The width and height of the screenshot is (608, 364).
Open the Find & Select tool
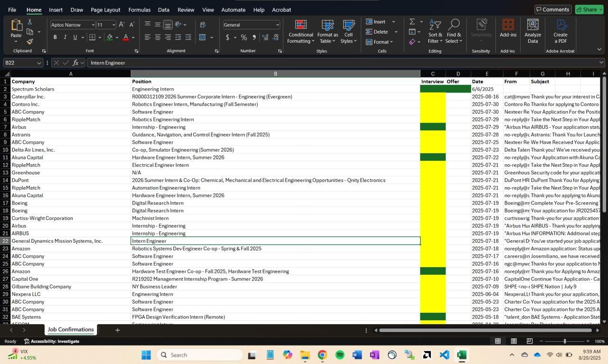[454, 32]
